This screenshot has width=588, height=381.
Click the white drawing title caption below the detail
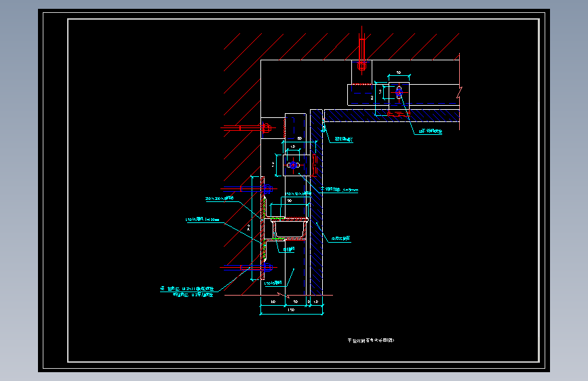pyautogui.click(x=371, y=340)
